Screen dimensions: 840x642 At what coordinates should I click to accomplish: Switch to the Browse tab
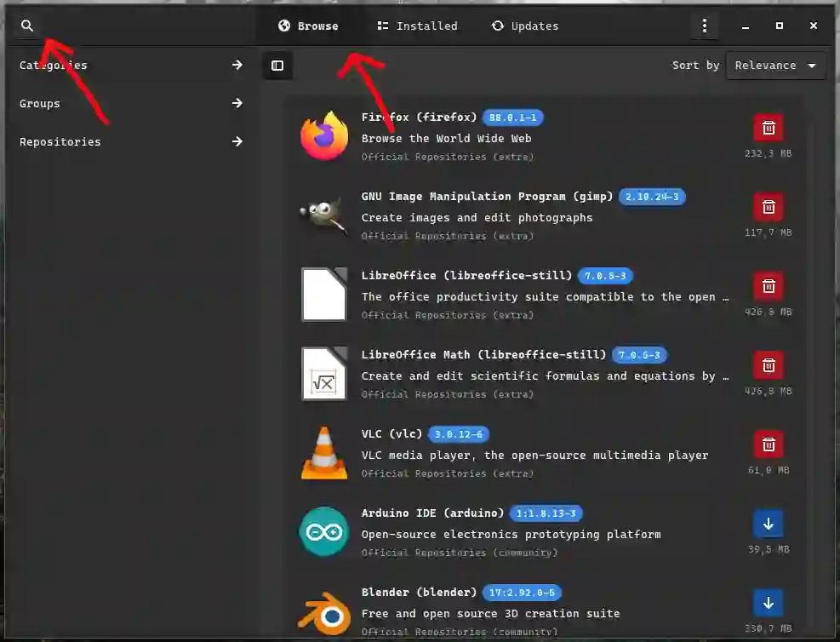click(308, 26)
